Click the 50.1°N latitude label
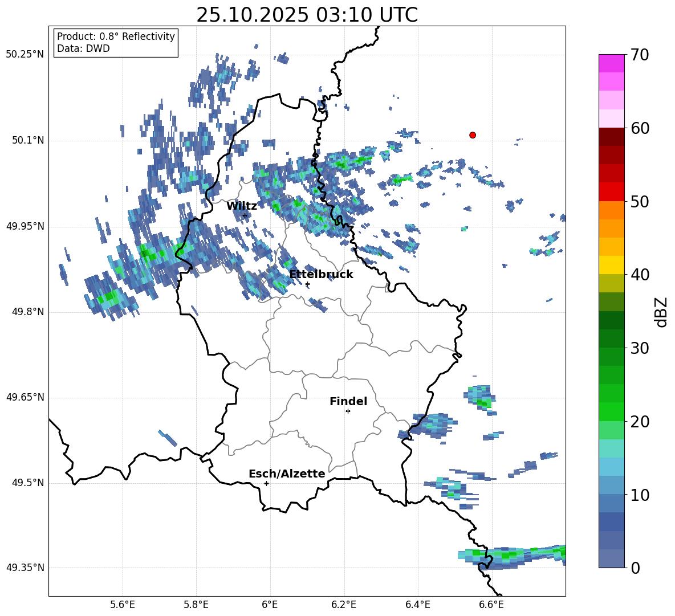This screenshot has height=616, width=675. tap(28, 141)
